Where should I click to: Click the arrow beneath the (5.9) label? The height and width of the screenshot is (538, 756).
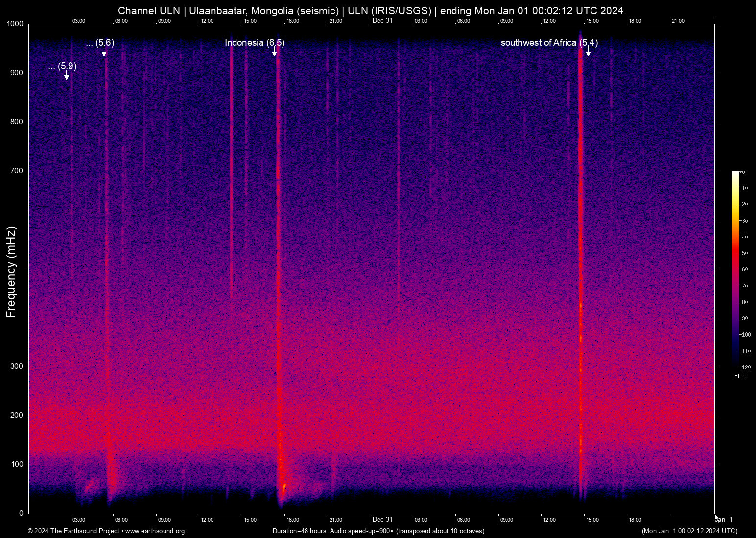pyautogui.click(x=66, y=77)
